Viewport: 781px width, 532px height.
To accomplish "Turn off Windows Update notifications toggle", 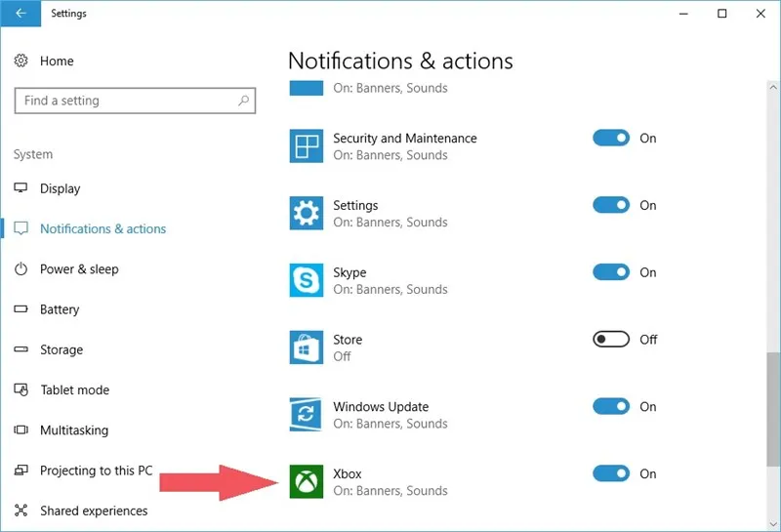I will click(611, 406).
